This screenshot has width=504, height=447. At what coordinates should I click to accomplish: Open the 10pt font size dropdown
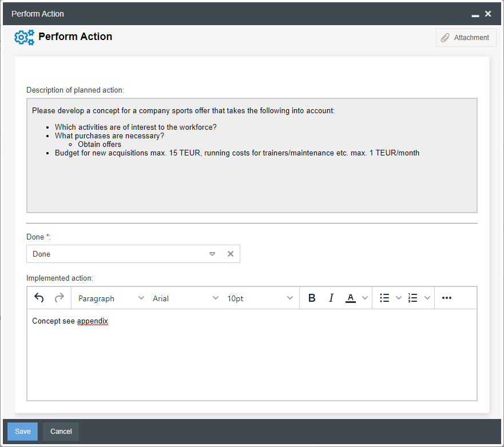260,298
